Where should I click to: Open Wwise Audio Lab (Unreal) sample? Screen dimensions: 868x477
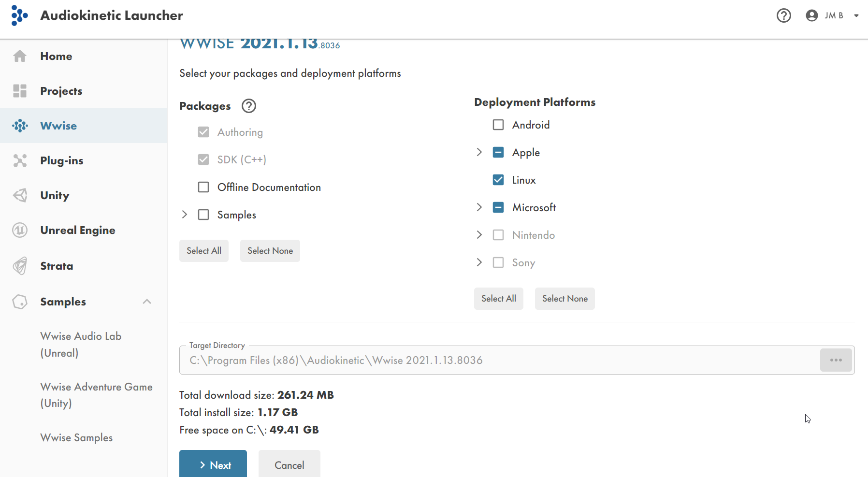pos(81,344)
